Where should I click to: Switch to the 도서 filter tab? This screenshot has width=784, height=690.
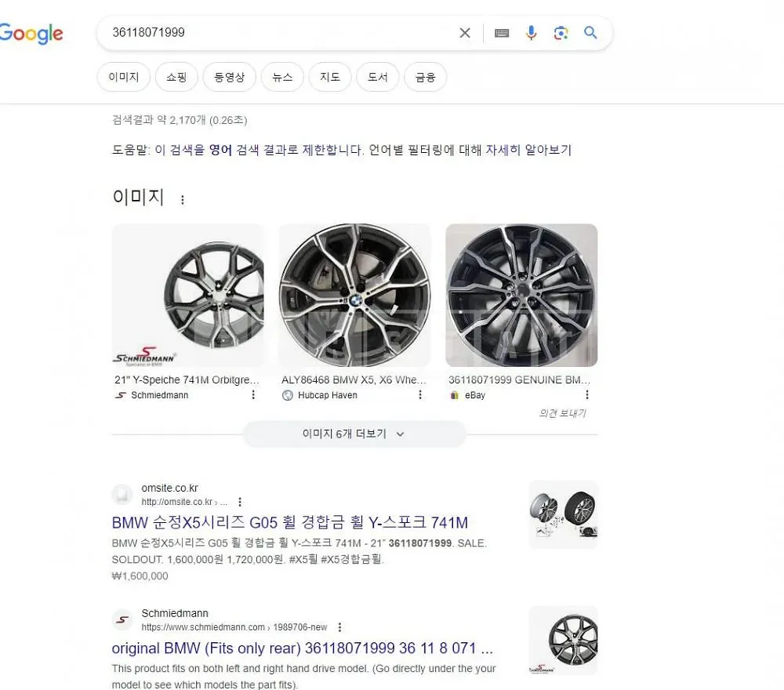click(378, 77)
